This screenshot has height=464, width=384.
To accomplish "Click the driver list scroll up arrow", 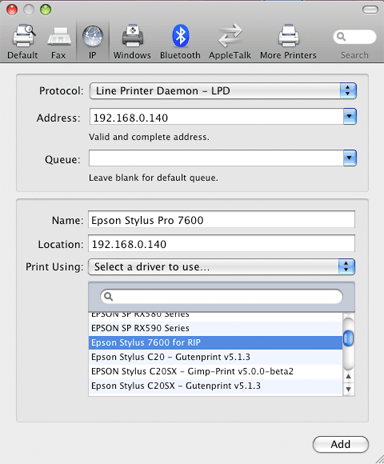I will click(348, 376).
